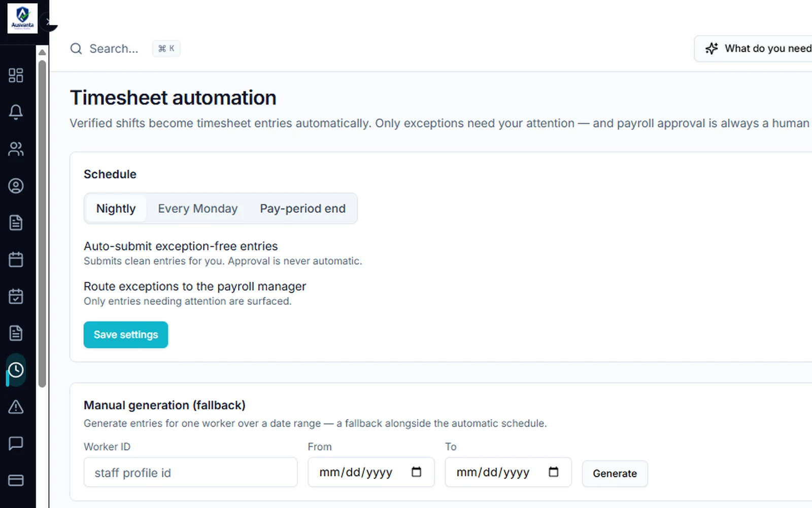Screen dimensions: 812x508
Task: Click the sparkle AI assistant icon
Action: coord(712,48)
